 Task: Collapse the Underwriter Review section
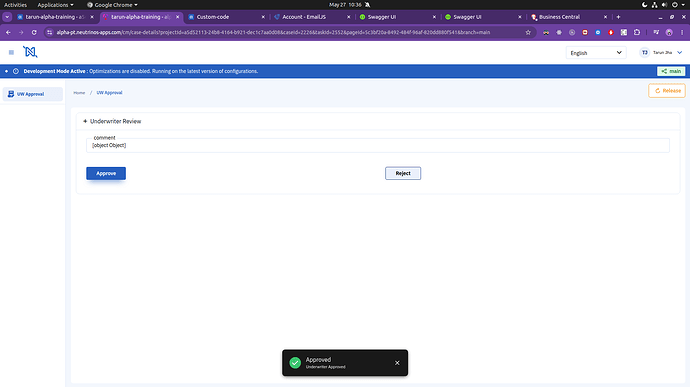85,121
